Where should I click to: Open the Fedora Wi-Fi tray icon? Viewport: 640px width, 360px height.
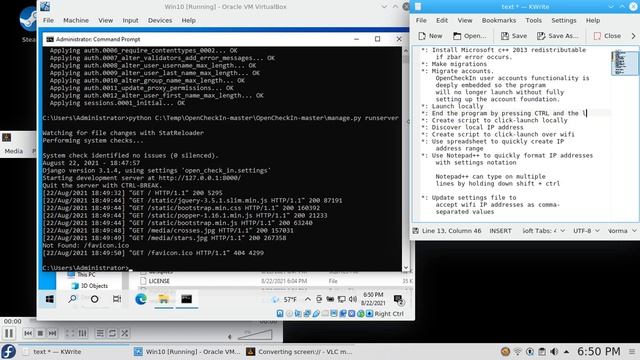coord(518,351)
